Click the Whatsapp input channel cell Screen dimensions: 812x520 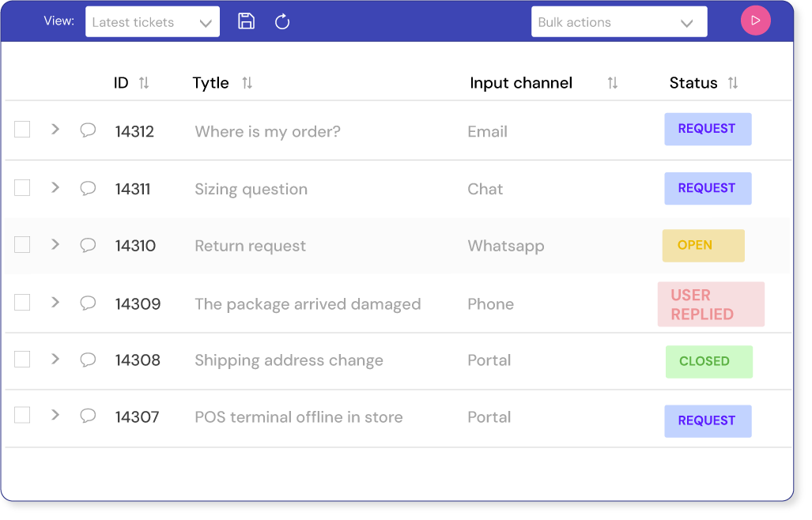click(506, 246)
